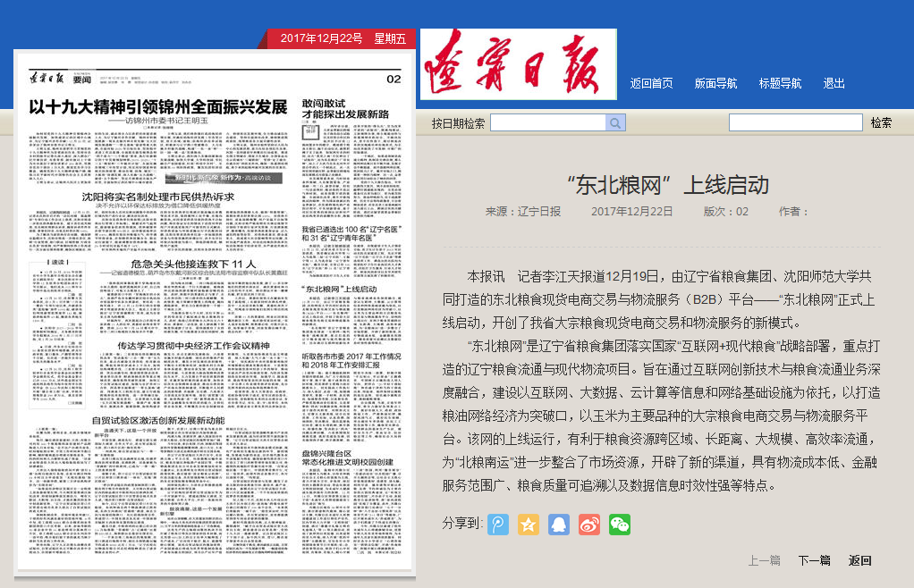Open 沈阳将实名制处理市民供热诉求 article on page image
The height and width of the screenshot is (588, 914).
(158, 196)
